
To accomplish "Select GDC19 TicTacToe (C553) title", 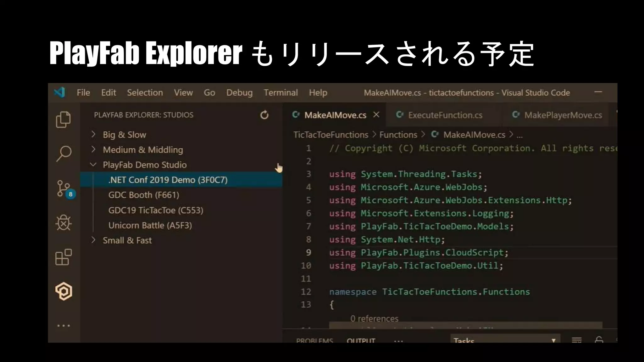I will (156, 210).
